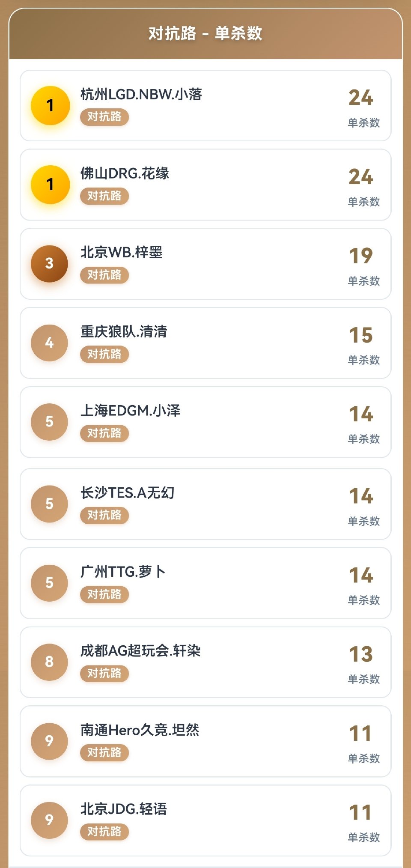Click the 南通Hero久竞.坦然 player name
The width and height of the screenshot is (411, 868).
[x=140, y=730]
